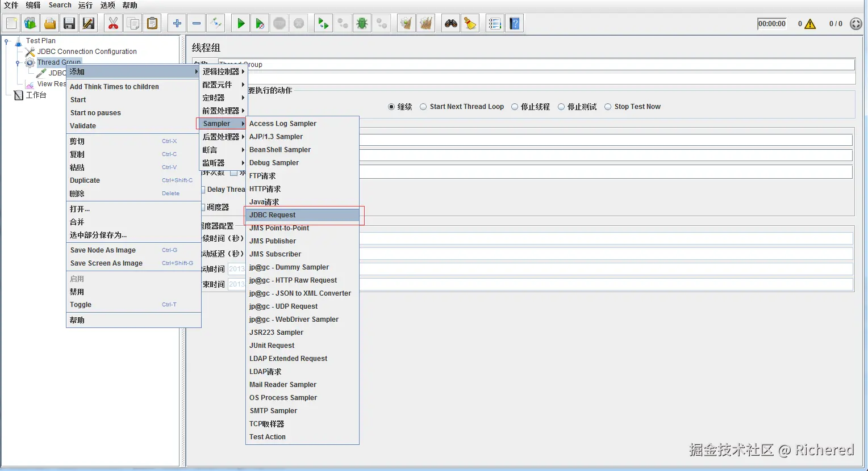The image size is (868, 471).
Task: Select JDBC Connection Configuration in the tree
Action: click(x=87, y=52)
